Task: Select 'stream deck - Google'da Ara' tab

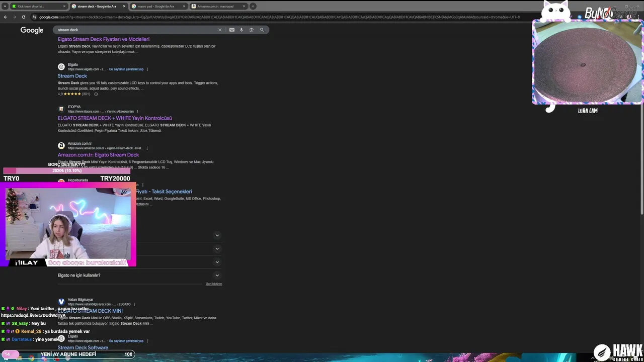Action: click(x=98, y=6)
